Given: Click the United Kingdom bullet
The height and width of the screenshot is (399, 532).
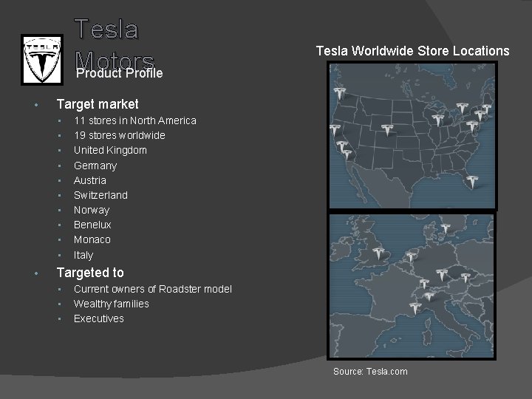Looking at the screenshot, I should [x=110, y=150].
